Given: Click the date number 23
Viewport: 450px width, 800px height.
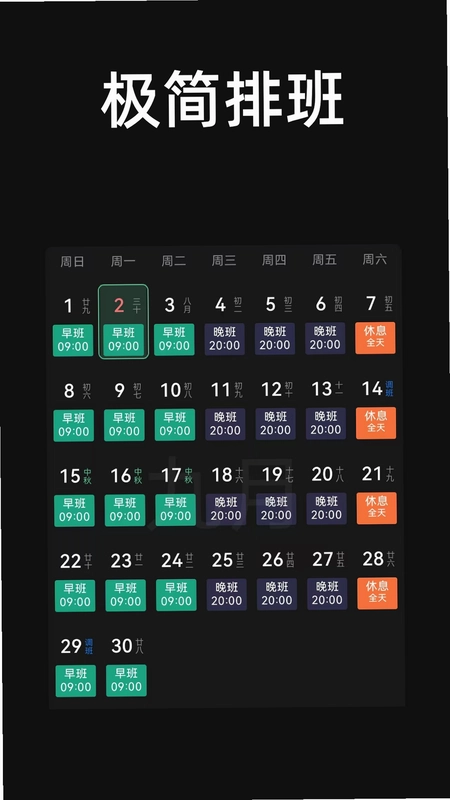Looking at the screenshot, I should click(121, 561).
